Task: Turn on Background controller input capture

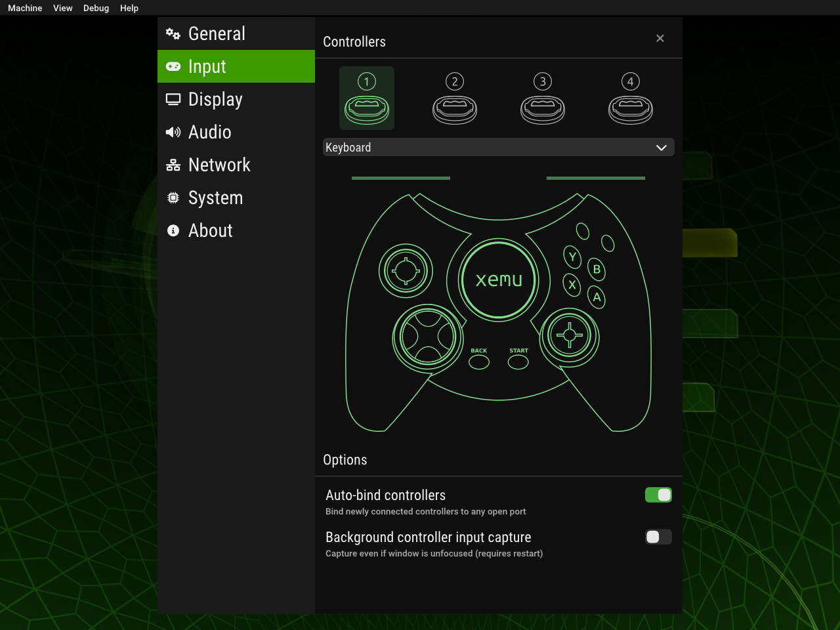Action: (658, 537)
